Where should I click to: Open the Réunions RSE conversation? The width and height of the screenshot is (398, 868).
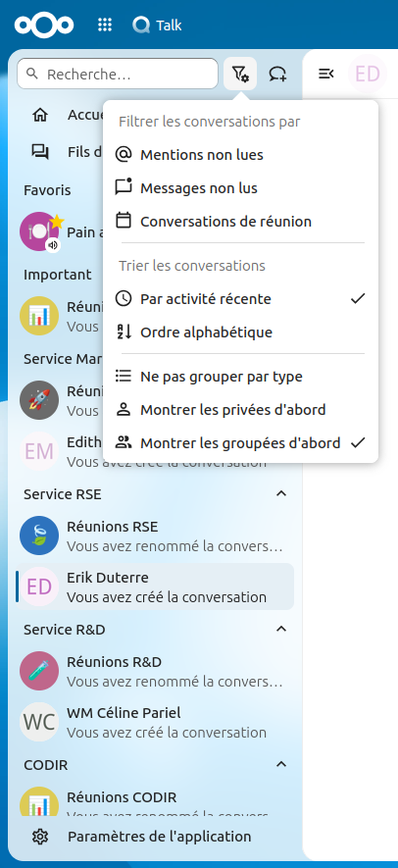(x=155, y=536)
